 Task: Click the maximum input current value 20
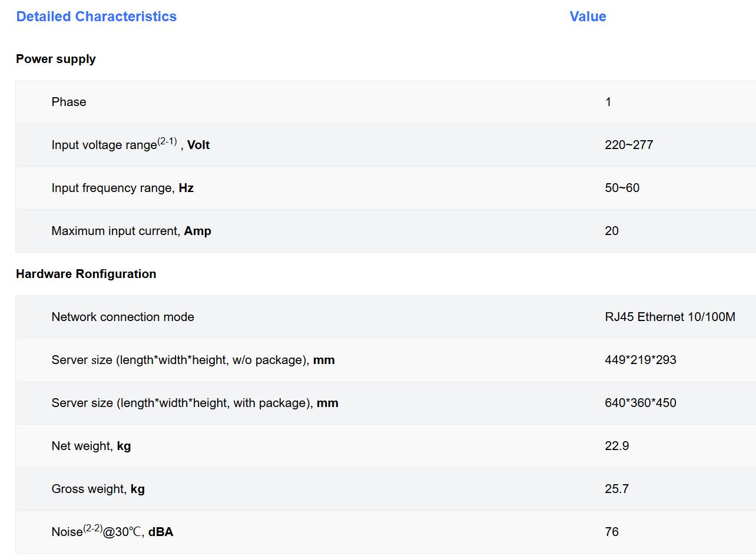pyautogui.click(x=612, y=231)
